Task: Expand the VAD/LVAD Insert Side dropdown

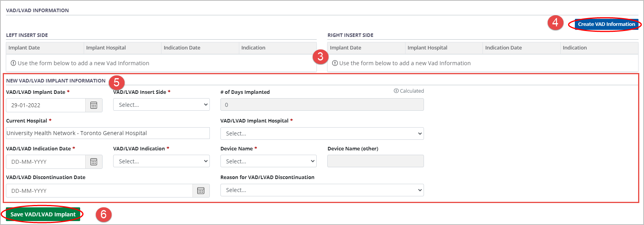Action: point(161,105)
